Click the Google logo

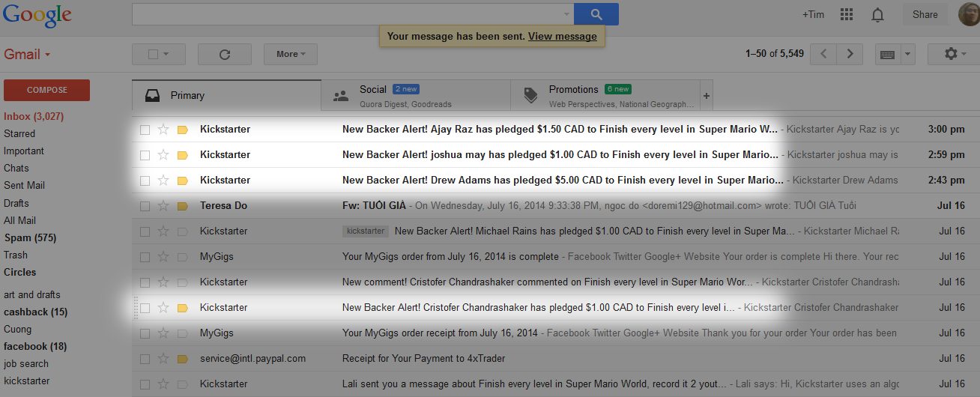(x=37, y=15)
